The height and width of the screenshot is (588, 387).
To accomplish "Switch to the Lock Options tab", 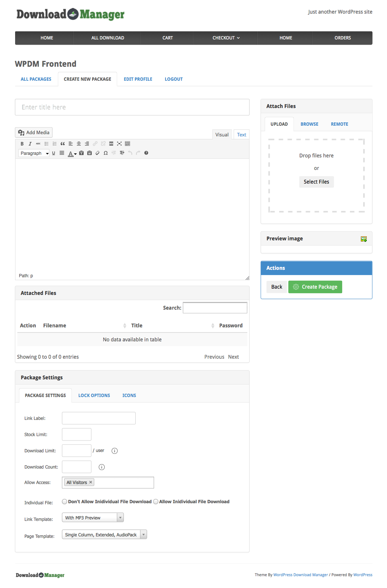I will click(94, 395).
